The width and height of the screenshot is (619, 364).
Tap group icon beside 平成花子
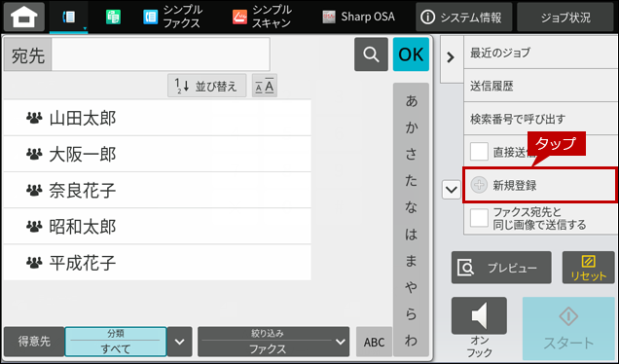tap(34, 263)
